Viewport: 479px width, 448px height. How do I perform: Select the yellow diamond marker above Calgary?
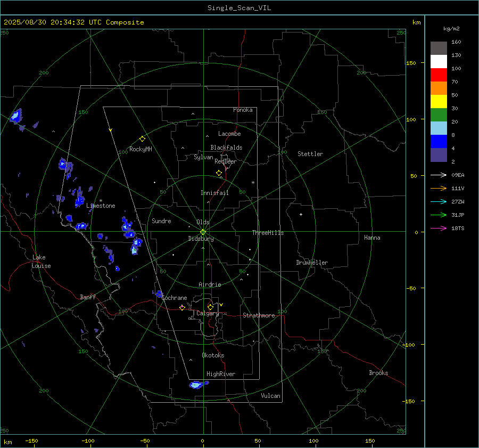210,307
